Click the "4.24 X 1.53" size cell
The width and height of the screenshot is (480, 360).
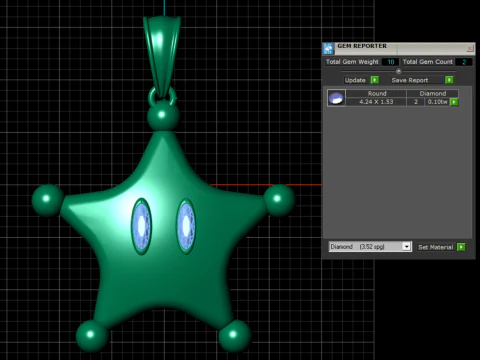(376, 102)
